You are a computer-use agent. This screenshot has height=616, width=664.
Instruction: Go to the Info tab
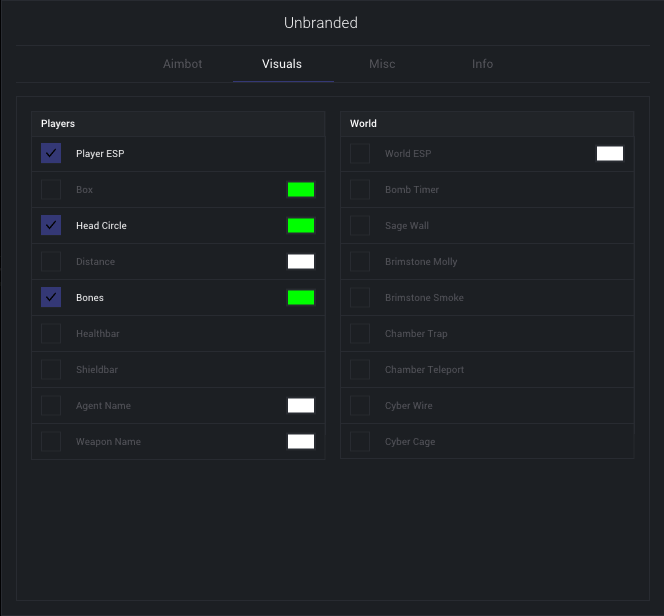tap(482, 64)
